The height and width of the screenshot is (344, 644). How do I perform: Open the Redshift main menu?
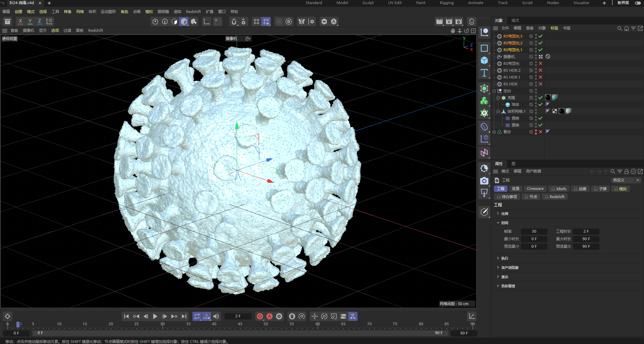coord(193,12)
